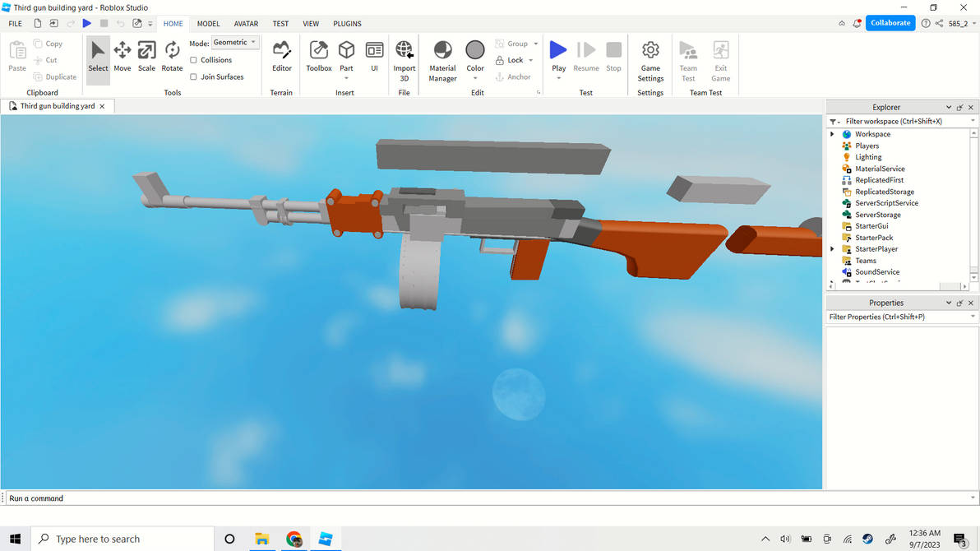Open Explorer filter dropdown arrow

973,122
